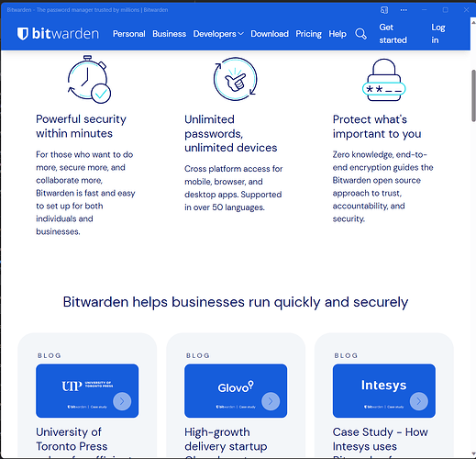Click the stopwatch security icon
This screenshot has height=459, width=476.
(x=89, y=80)
